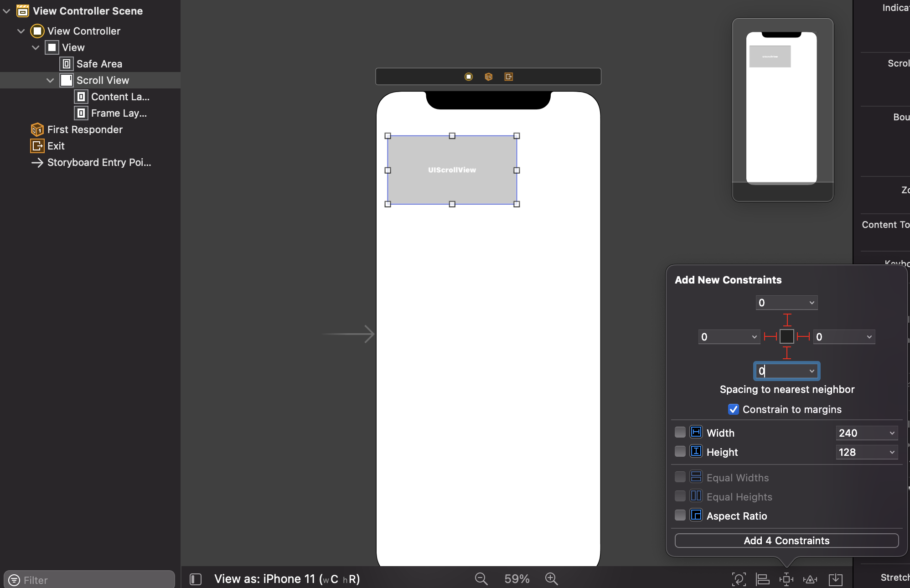
Task: Open the Width value dropdown
Action: click(892, 433)
